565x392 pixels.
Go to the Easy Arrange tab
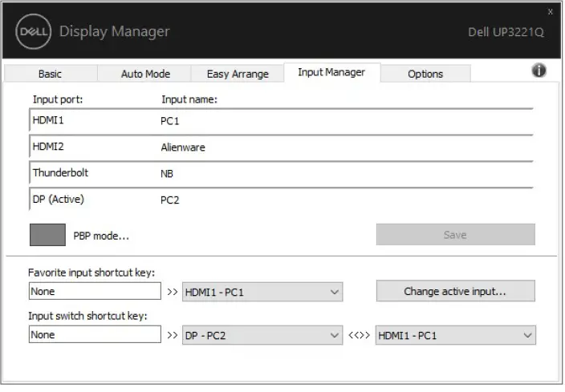pyautogui.click(x=238, y=74)
